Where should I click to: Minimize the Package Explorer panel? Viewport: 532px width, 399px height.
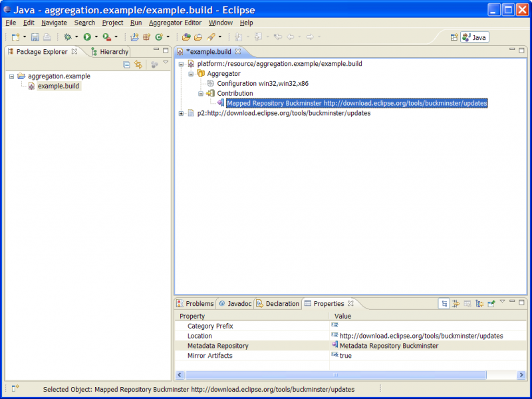click(156, 50)
